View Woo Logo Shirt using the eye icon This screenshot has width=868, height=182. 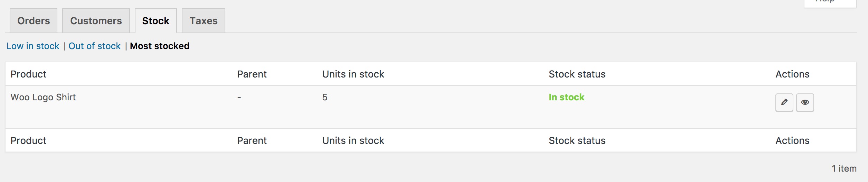[x=805, y=102]
